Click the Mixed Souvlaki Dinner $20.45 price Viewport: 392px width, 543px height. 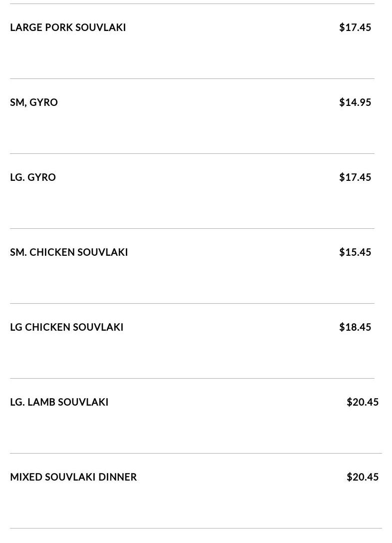pyautogui.click(x=363, y=477)
